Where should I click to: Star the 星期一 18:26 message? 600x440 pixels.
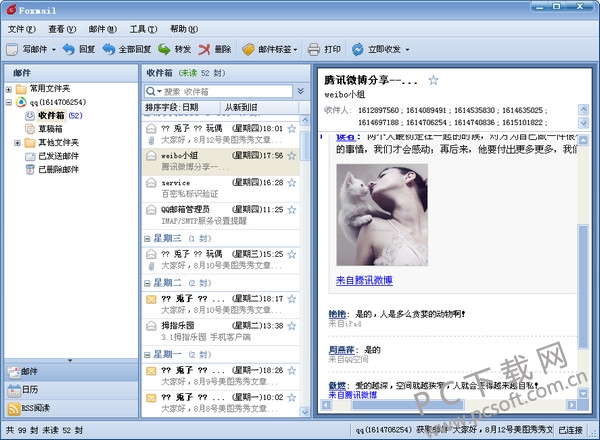(x=292, y=370)
